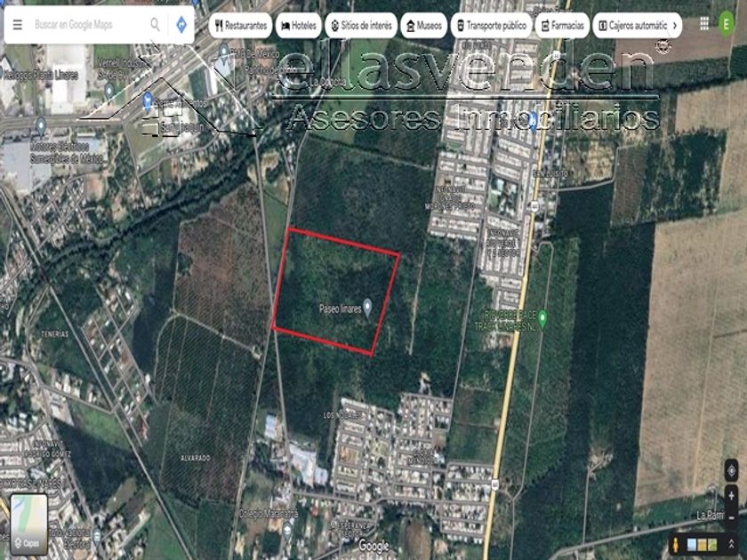Center map on my location
Viewport: 747px width, 560px height.
click(731, 471)
